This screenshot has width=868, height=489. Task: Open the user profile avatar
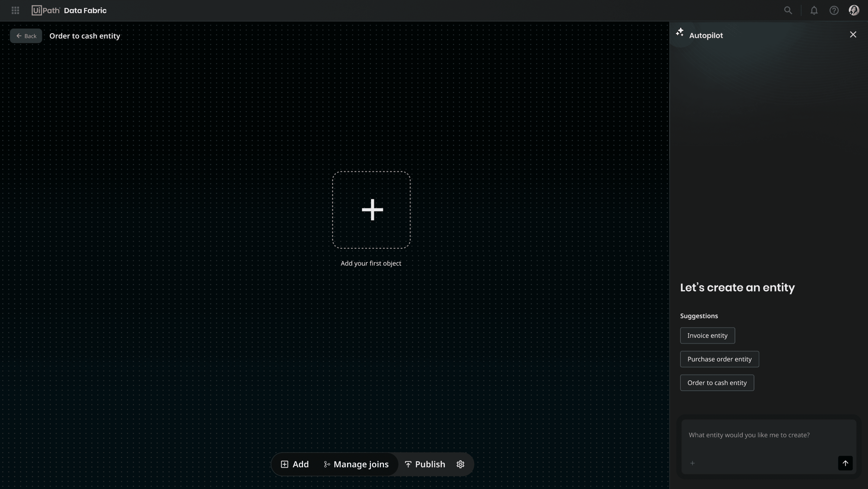point(854,10)
